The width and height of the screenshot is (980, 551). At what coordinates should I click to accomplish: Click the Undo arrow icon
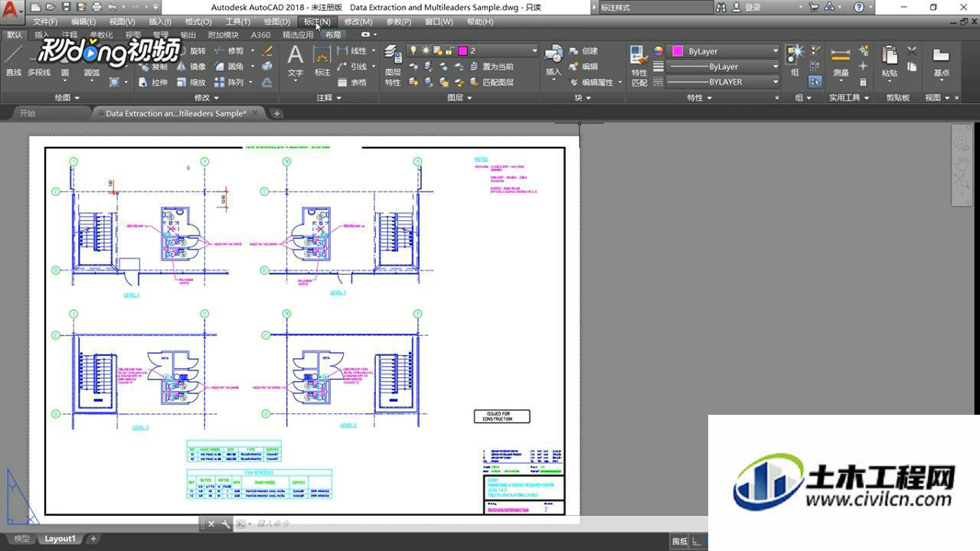(x=113, y=7)
